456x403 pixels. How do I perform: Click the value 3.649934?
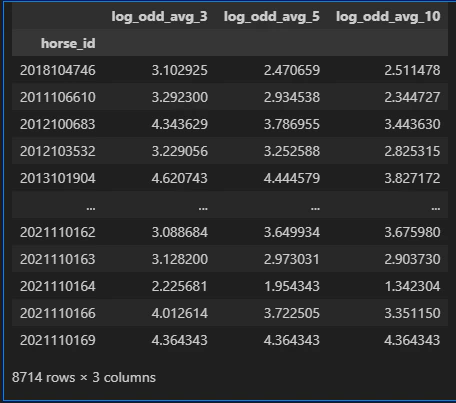click(x=292, y=232)
